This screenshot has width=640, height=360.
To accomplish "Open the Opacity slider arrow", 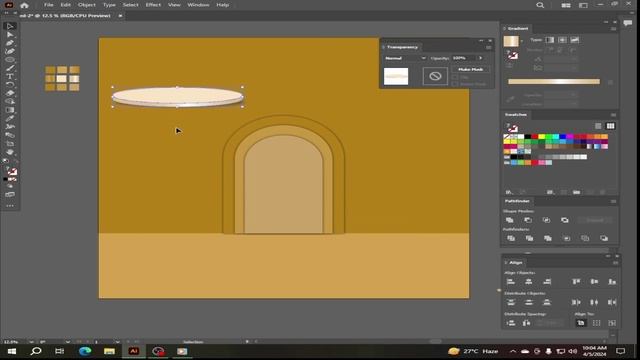I will tap(480, 58).
